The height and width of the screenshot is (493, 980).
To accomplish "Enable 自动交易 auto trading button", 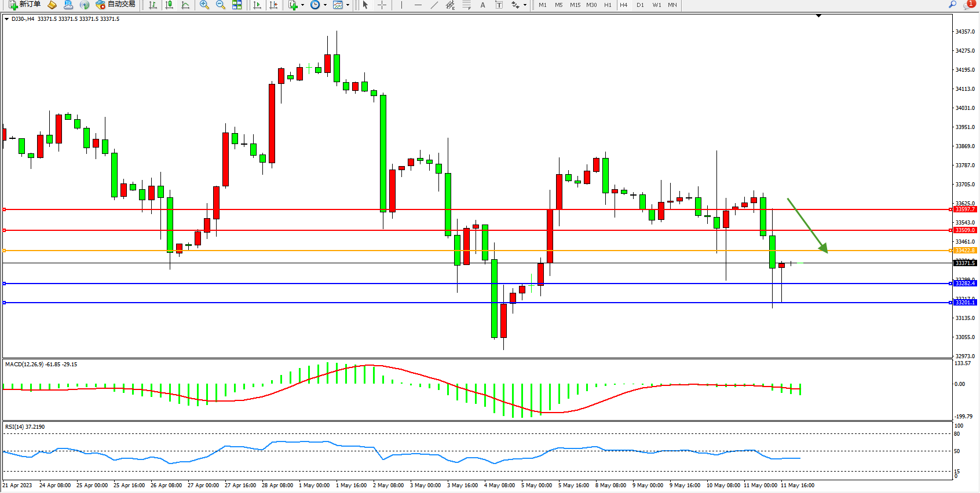I will tap(116, 5).
